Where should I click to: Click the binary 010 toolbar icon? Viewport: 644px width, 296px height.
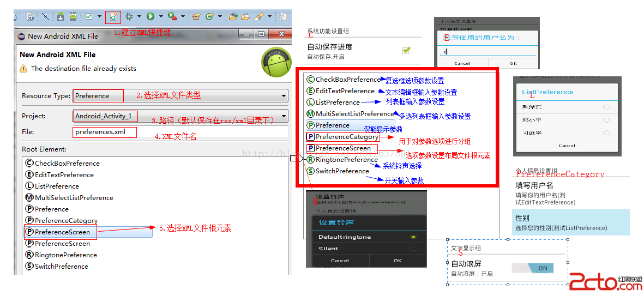coord(31,17)
